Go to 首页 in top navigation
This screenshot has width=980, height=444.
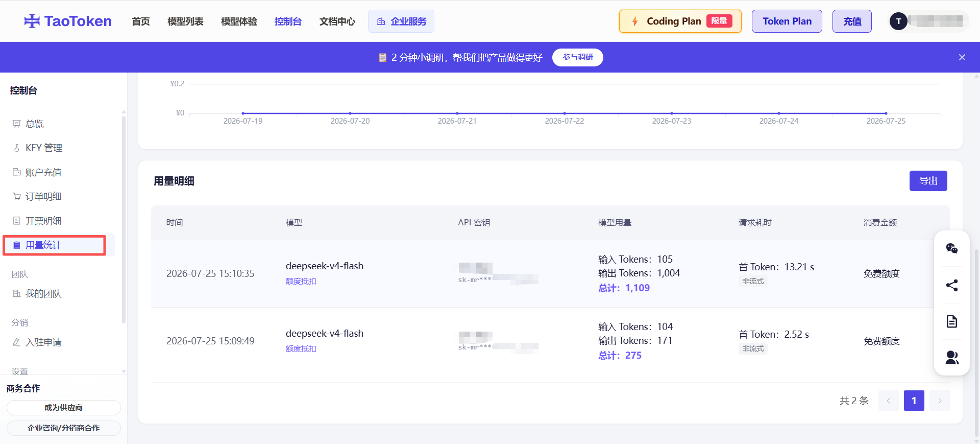(x=141, y=21)
